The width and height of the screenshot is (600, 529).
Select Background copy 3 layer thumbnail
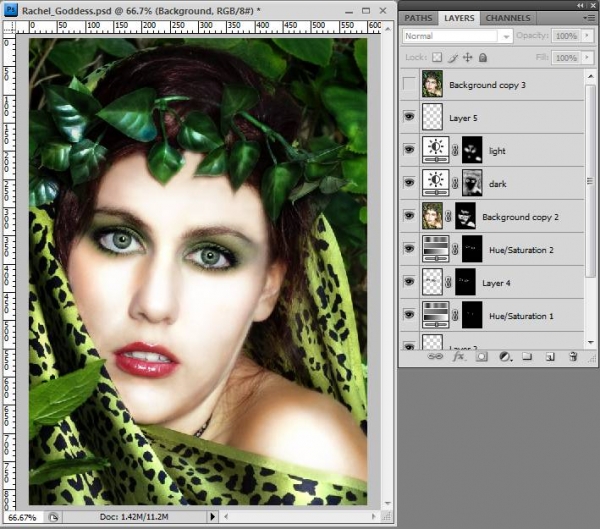(x=432, y=84)
